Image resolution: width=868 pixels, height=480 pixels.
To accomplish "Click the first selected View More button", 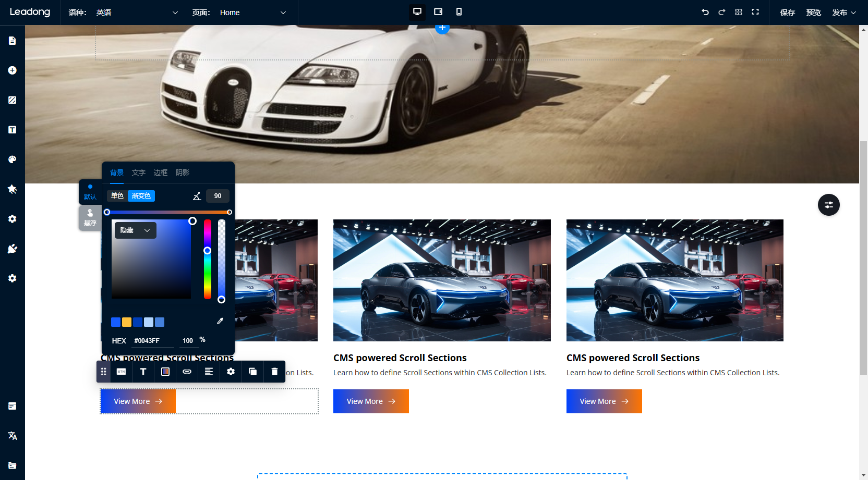I will coord(138,401).
